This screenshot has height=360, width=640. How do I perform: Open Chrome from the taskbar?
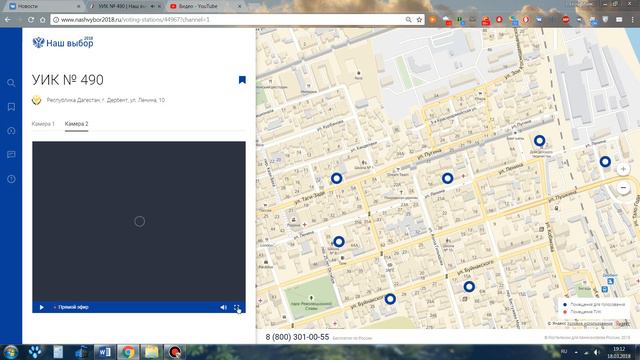[x=128, y=352]
